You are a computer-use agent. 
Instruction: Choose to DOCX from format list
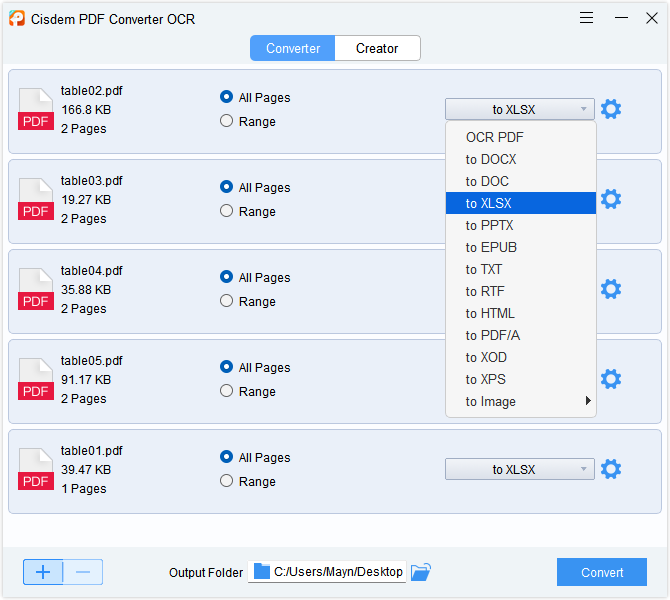tap(491, 159)
